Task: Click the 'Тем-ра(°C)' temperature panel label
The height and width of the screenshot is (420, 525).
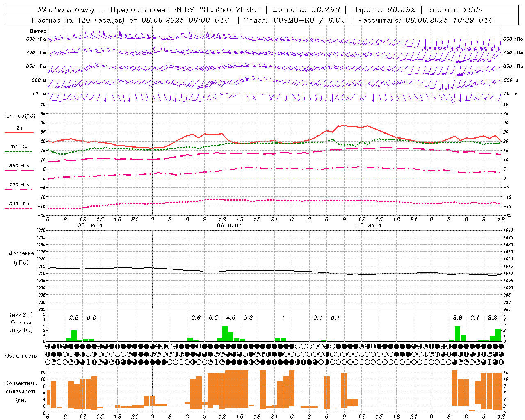Action: [19, 116]
